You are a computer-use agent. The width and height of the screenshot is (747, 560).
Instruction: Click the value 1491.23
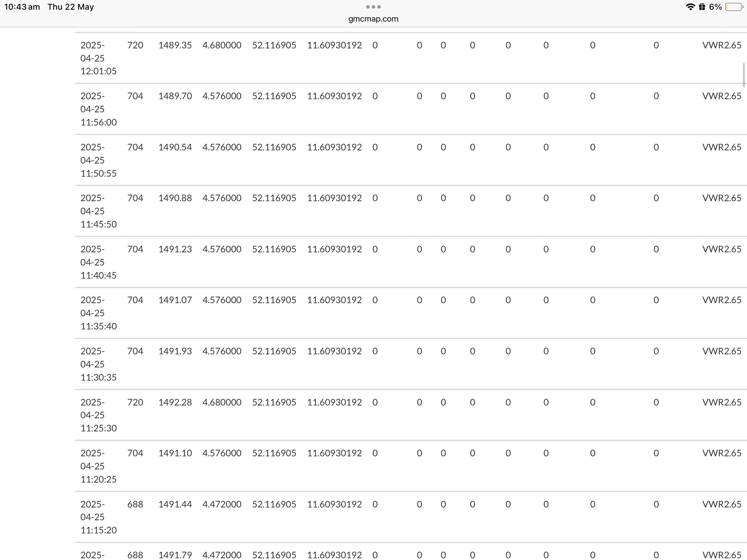pyautogui.click(x=175, y=249)
